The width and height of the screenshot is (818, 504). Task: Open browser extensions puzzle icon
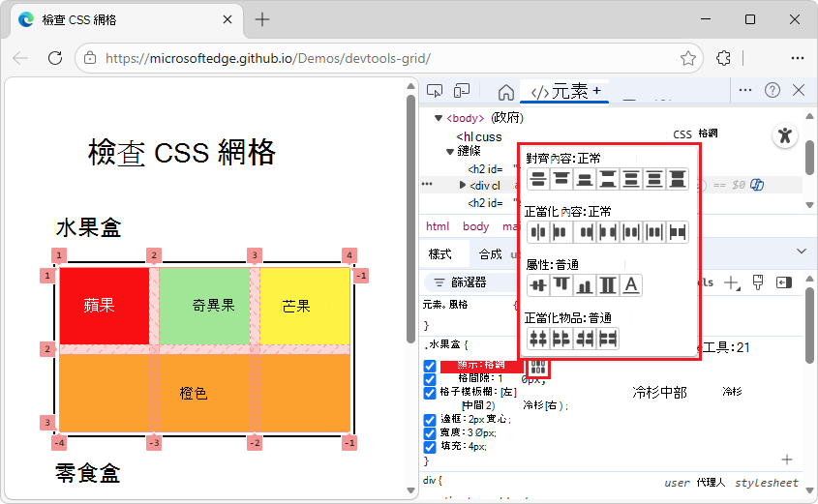(723, 58)
